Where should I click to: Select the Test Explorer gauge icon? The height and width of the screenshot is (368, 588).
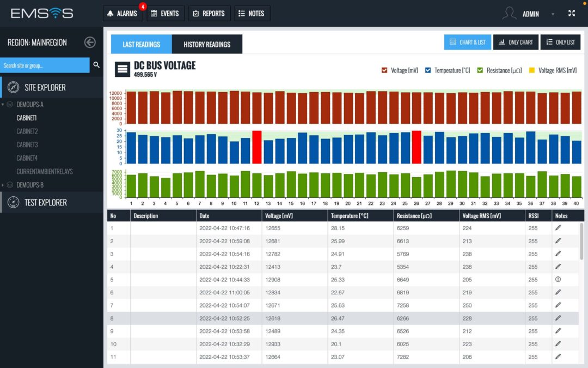coord(13,202)
